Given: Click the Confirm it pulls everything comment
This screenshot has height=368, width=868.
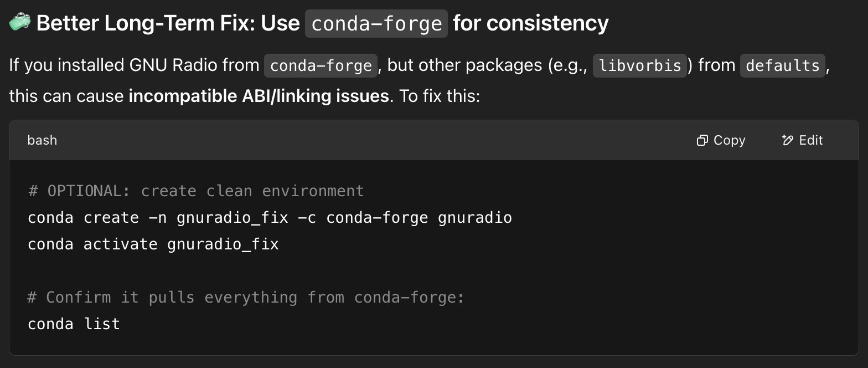Looking at the screenshot, I should coord(246,297).
